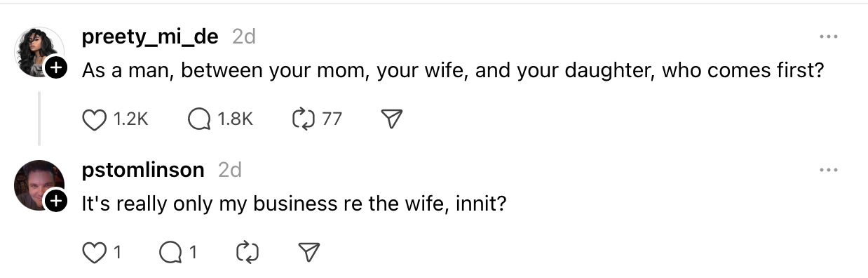Image resolution: width=868 pixels, height=278 pixels.
Task: Follow pstomlinson using the plus badge
Action: coord(56,201)
